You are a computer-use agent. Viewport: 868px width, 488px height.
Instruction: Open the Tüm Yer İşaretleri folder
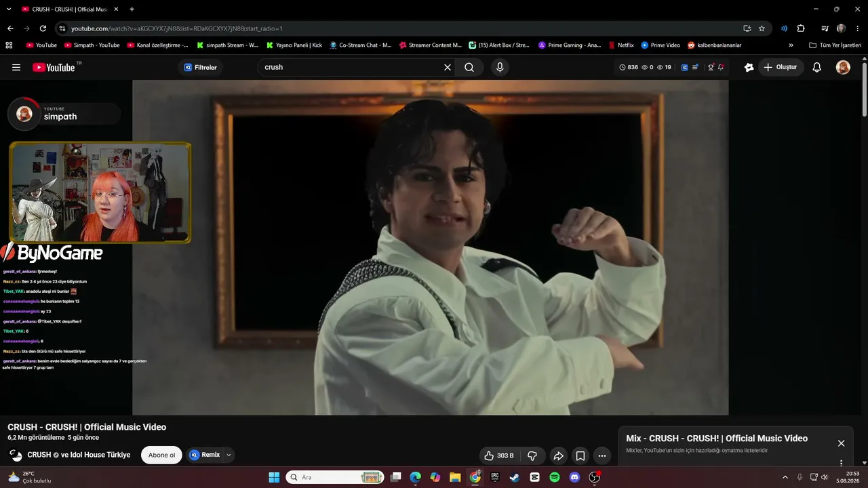[835, 45]
